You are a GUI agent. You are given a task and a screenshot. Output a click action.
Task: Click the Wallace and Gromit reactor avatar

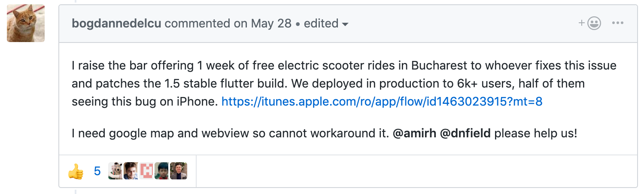115,171
